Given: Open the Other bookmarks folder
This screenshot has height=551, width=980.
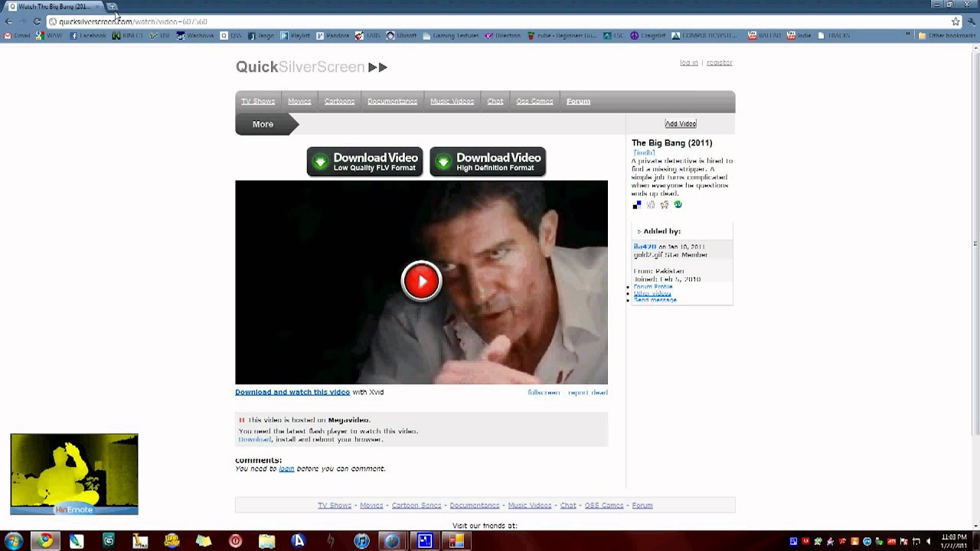Looking at the screenshot, I should pos(948,35).
